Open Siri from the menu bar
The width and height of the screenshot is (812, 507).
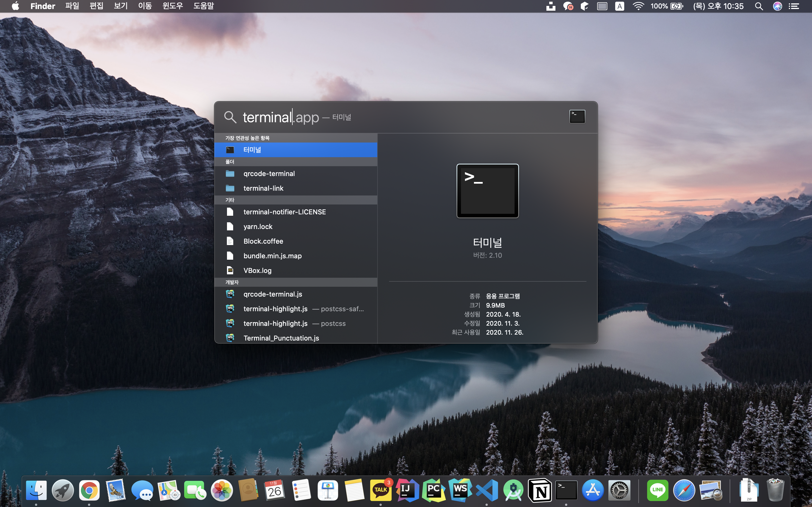(x=777, y=6)
